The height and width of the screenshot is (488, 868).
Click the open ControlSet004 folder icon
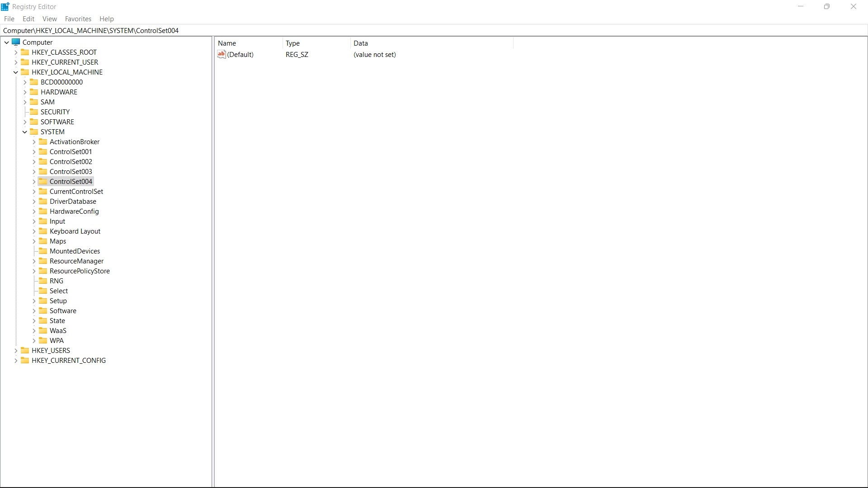[x=43, y=181]
